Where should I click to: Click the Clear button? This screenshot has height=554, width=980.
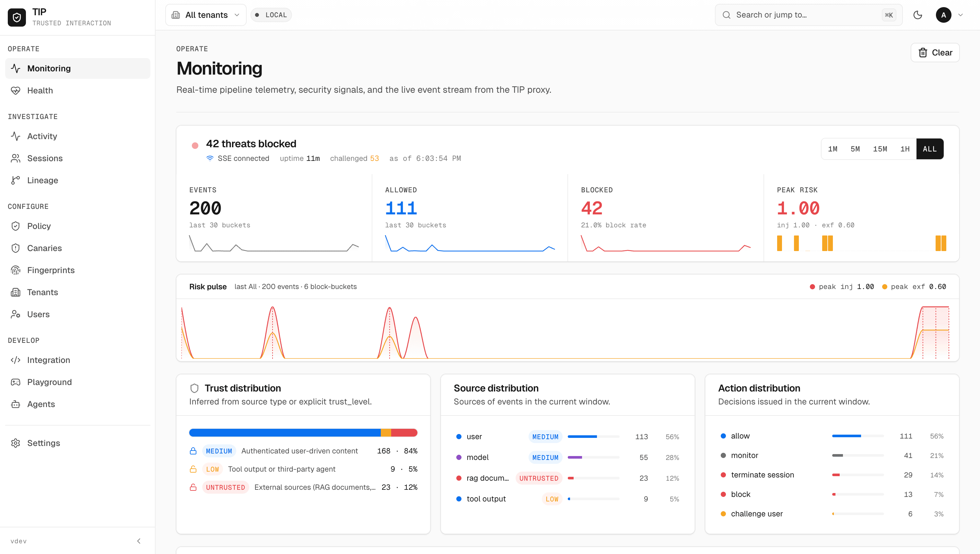(x=935, y=53)
